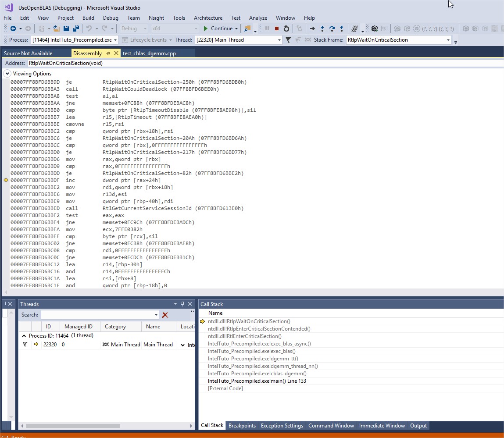Select cblas_dgemm() call stack frame

coord(257,374)
